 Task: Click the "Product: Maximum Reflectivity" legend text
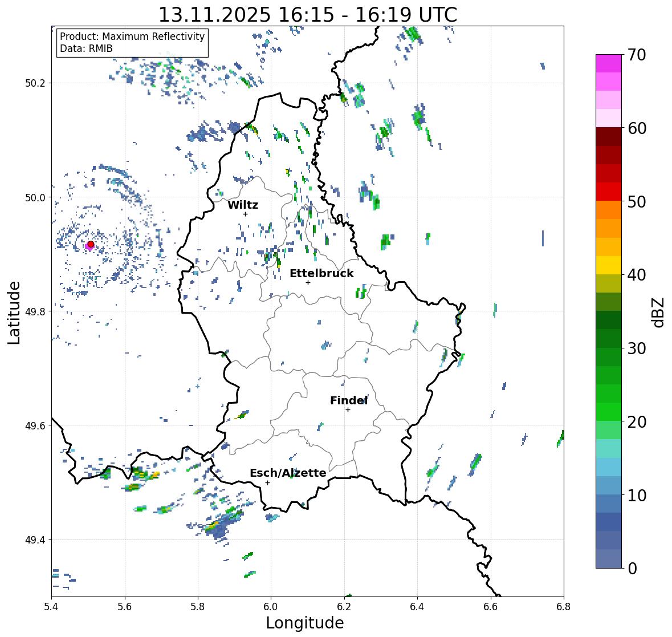pyautogui.click(x=132, y=36)
